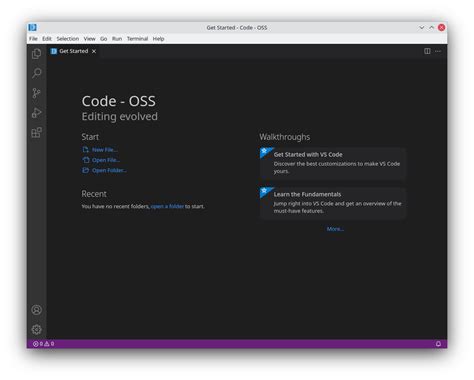Minimize the window using the title bar chevron
Image resolution: width=474 pixels, height=380 pixels.
422,27
